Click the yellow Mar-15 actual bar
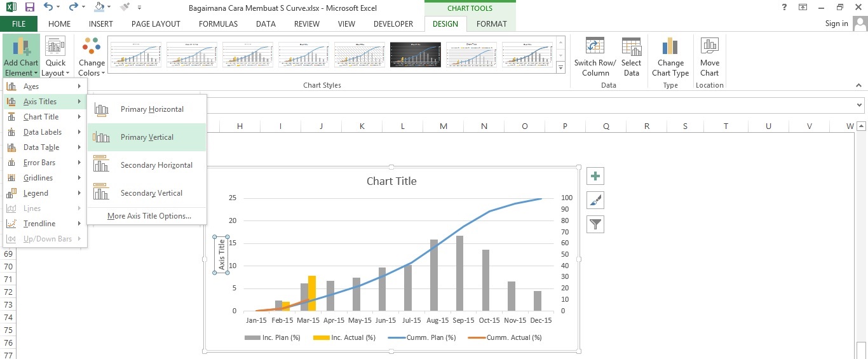The width and height of the screenshot is (868, 359). click(x=312, y=294)
